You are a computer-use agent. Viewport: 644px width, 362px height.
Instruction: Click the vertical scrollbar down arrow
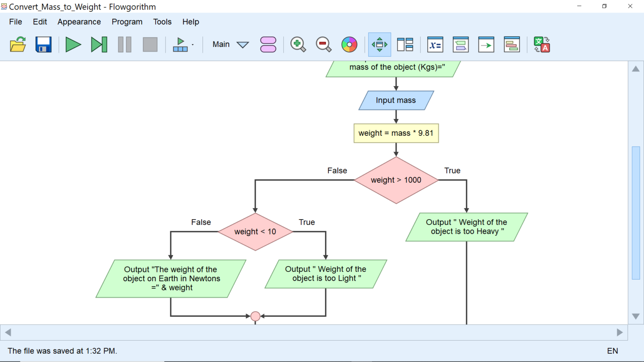[x=636, y=316]
